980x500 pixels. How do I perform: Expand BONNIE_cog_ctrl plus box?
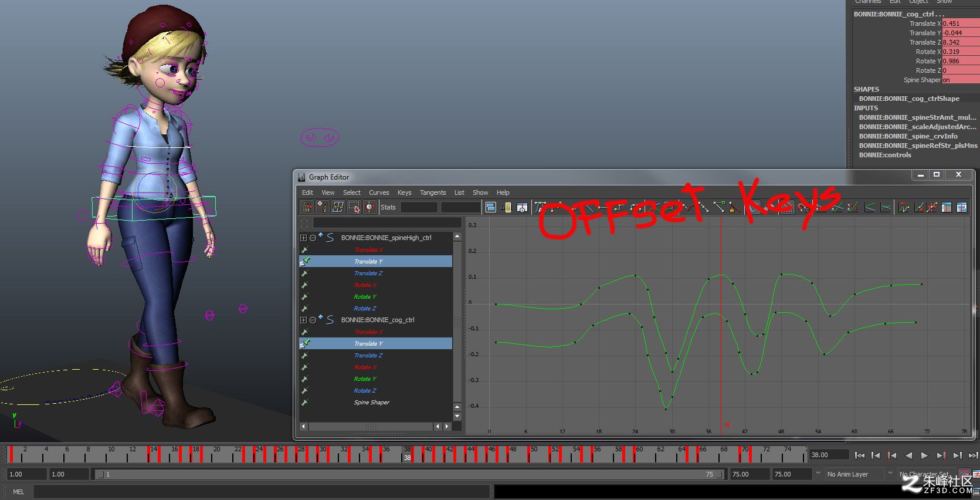coord(303,320)
